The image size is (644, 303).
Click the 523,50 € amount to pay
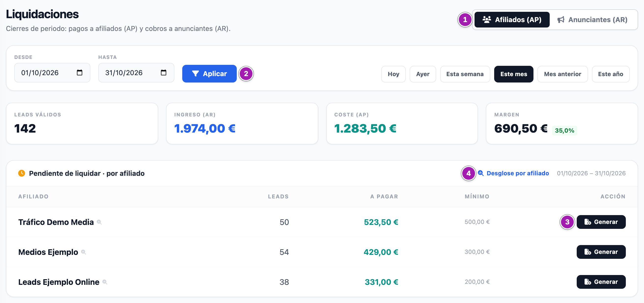point(381,222)
